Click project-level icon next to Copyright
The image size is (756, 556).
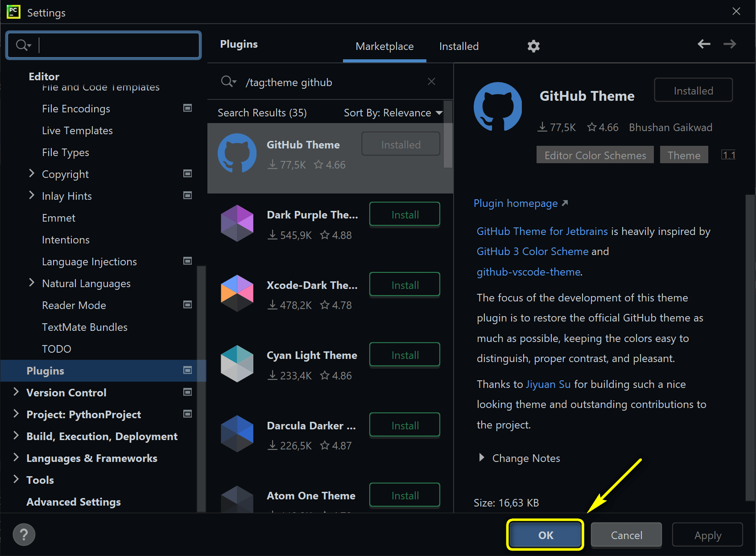(188, 173)
